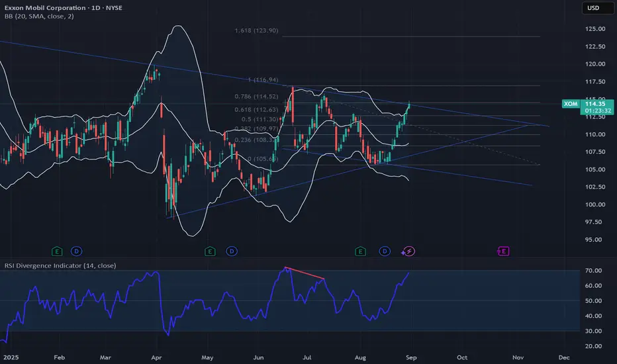Screen dimensions: 617x364
Task: Open the USD currency selector
Action: pos(593,8)
